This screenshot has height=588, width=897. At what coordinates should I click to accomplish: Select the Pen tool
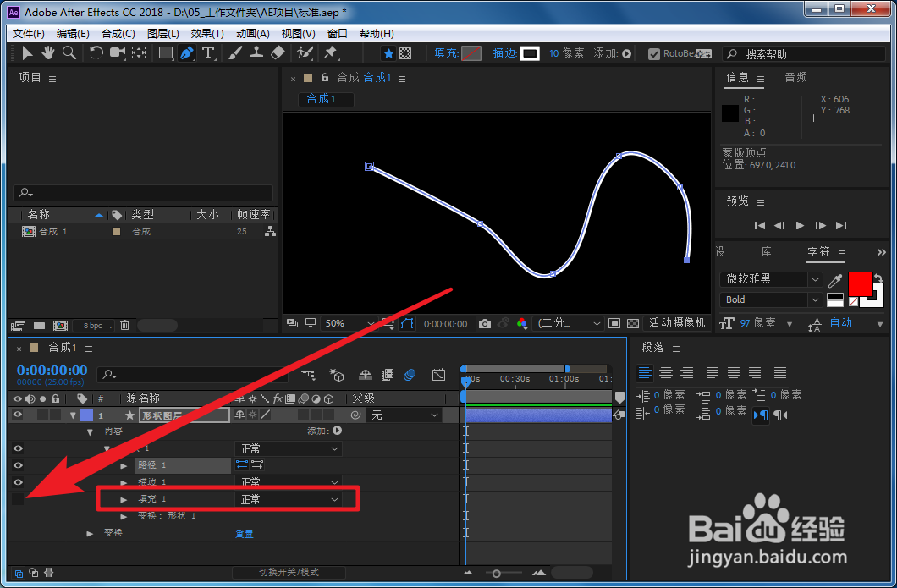coord(186,53)
